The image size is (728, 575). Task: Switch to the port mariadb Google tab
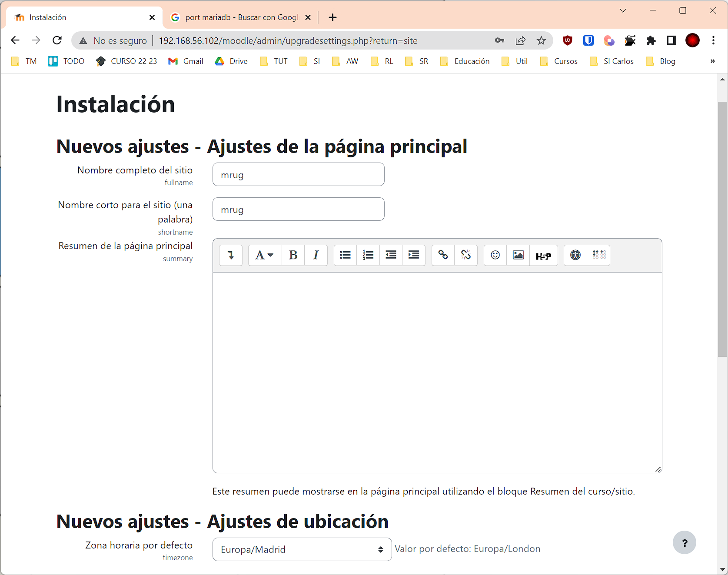pyautogui.click(x=241, y=17)
